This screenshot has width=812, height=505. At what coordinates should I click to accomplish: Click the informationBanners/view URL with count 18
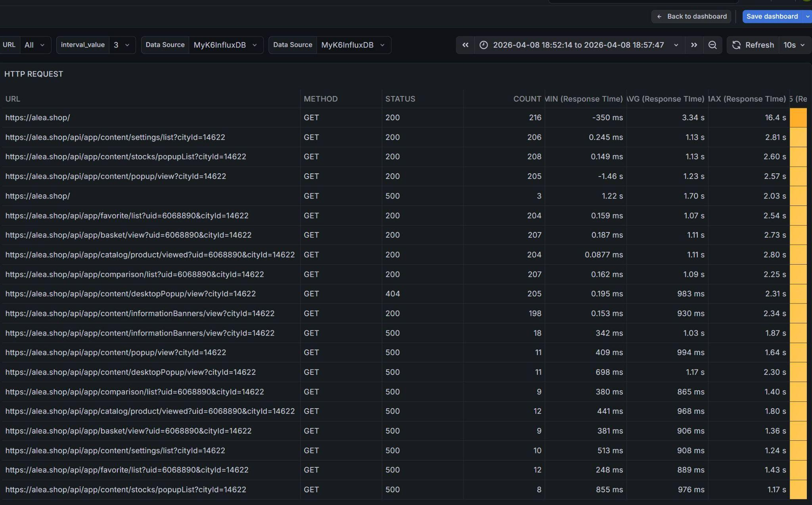[140, 333]
